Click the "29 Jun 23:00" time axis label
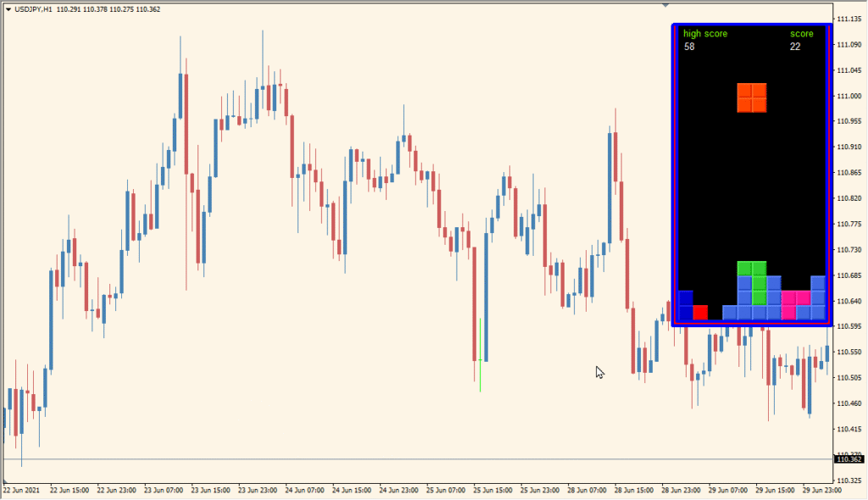The image size is (868, 500). 821,491
